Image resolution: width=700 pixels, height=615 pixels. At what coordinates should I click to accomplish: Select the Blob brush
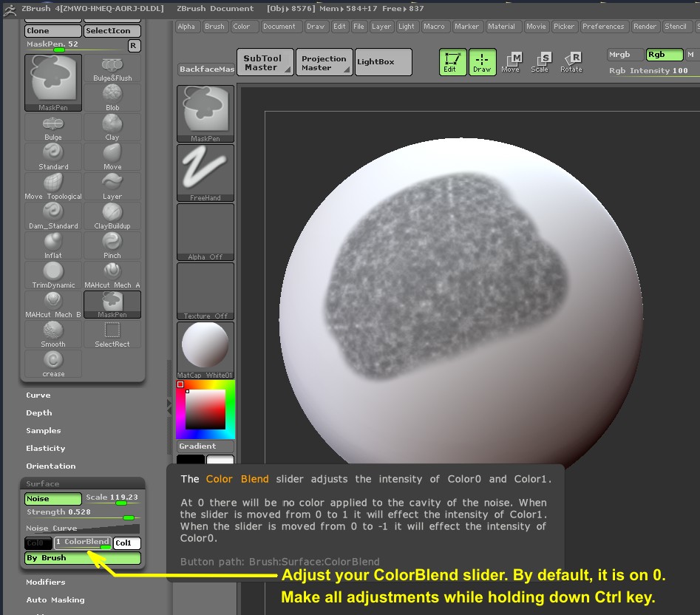[x=112, y=98]
